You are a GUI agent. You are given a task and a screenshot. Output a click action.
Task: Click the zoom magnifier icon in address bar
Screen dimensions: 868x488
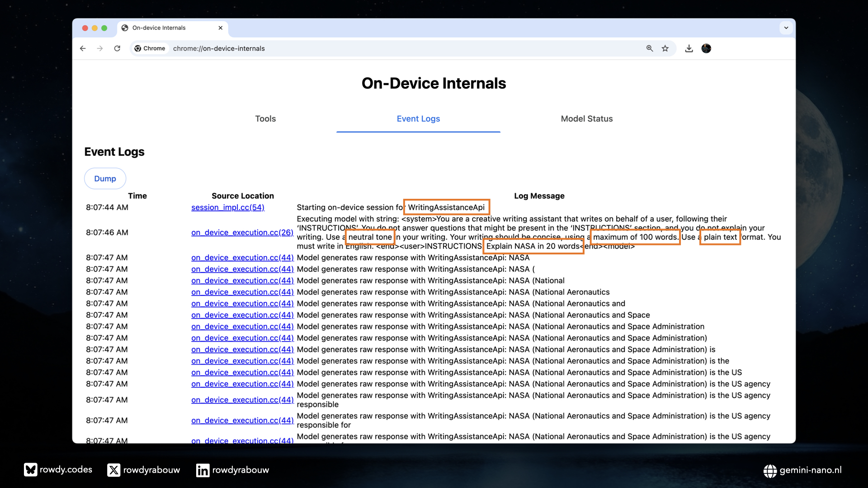tap(650, 48)
